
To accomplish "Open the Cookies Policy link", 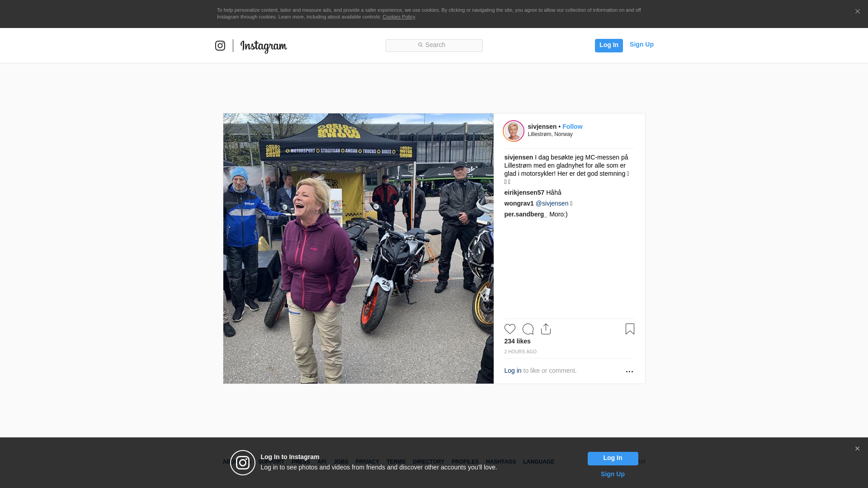I will [x=399, y=17].
